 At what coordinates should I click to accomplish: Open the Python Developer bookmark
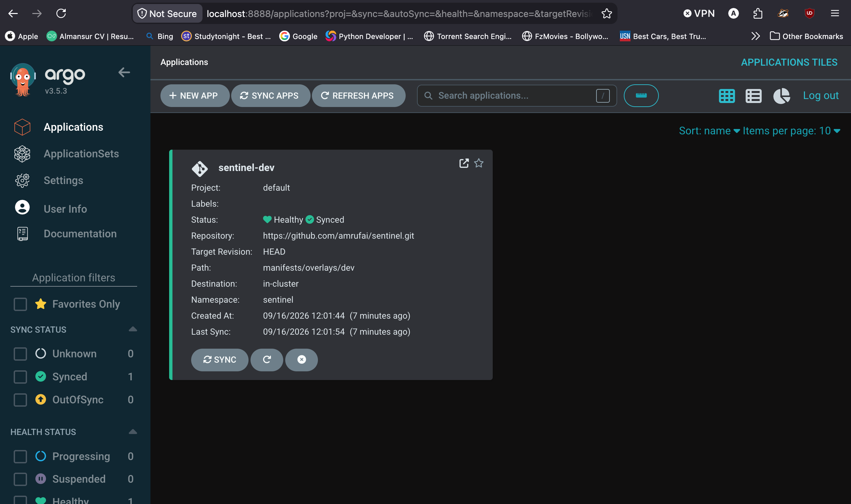click(369, 36)
